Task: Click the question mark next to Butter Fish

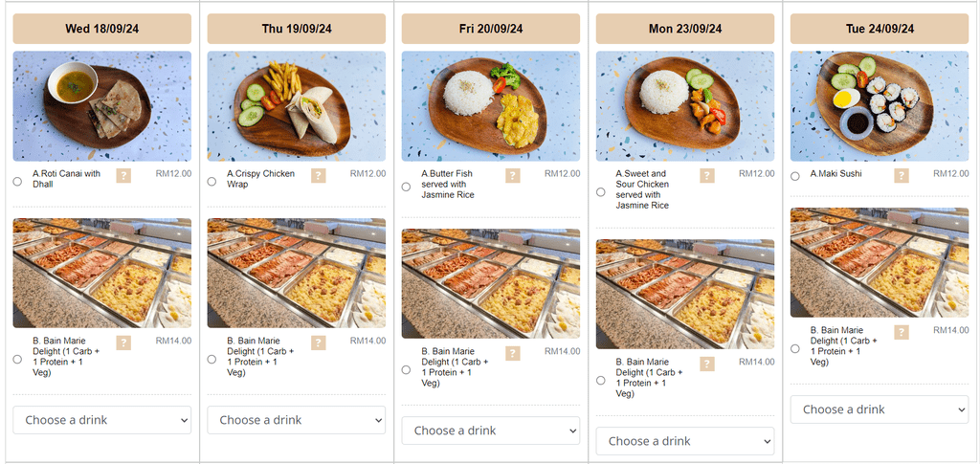Action: click(513, 175)
